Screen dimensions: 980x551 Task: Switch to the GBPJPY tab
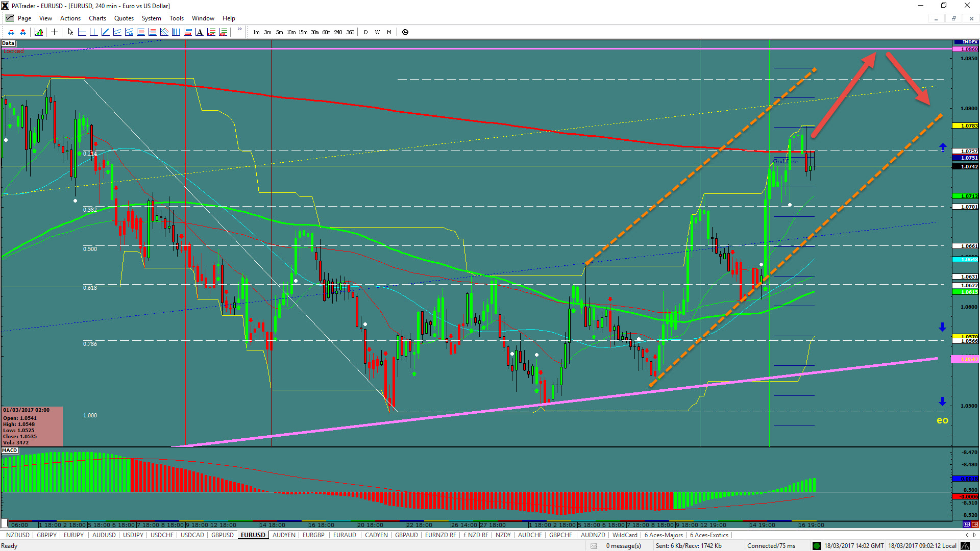click(x=47, y=535)
